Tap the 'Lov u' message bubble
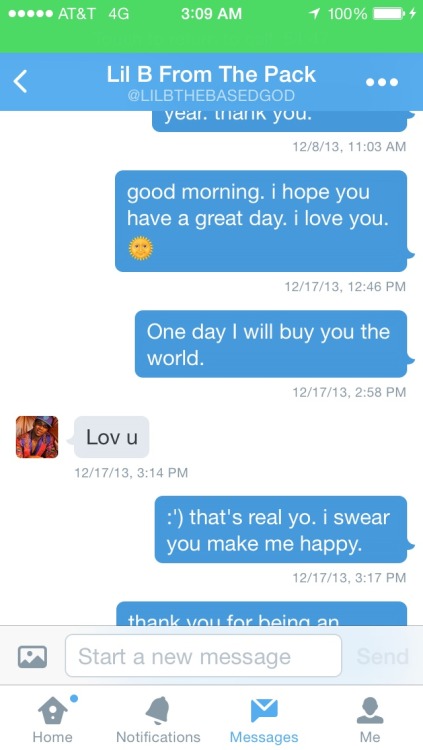 pyautogui.click(x=111, y=437)
